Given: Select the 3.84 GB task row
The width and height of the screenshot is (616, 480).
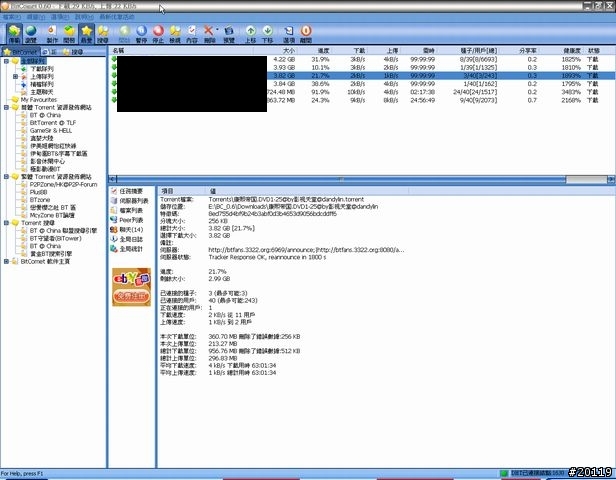Looking at the screenshot, I should [362, 84].
